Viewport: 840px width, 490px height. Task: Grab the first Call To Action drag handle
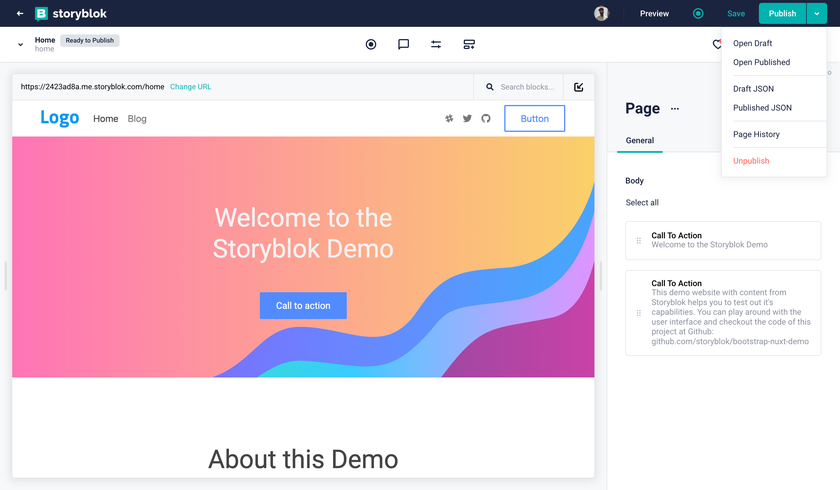[x=639, y=240]
